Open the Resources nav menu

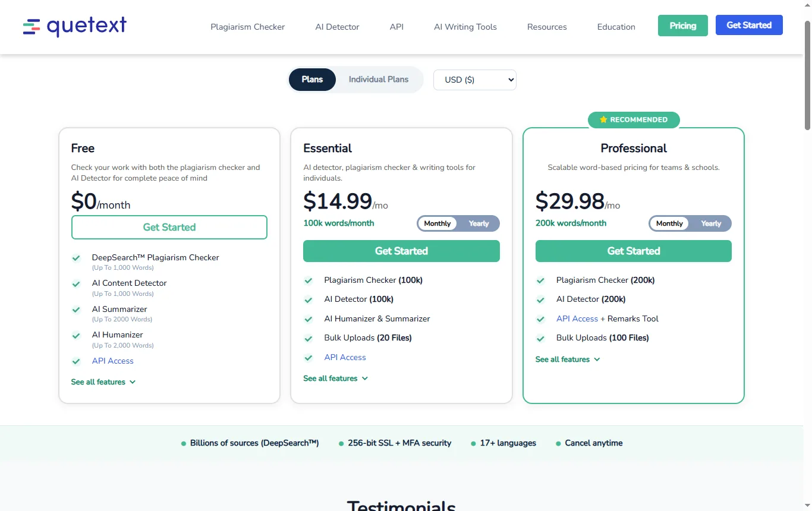pyautogui.click(x=547, y=27)
